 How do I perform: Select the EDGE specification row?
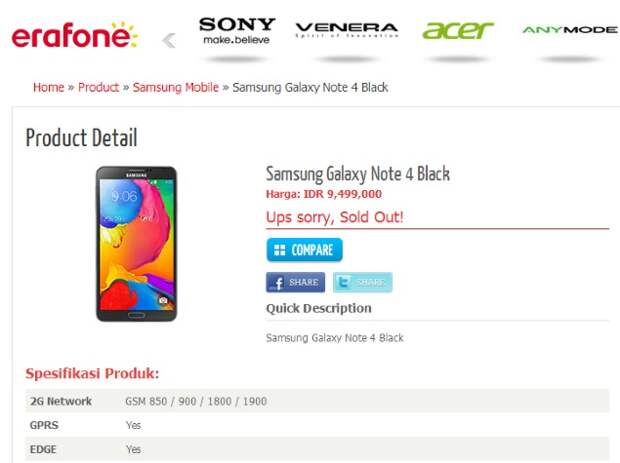317,449
